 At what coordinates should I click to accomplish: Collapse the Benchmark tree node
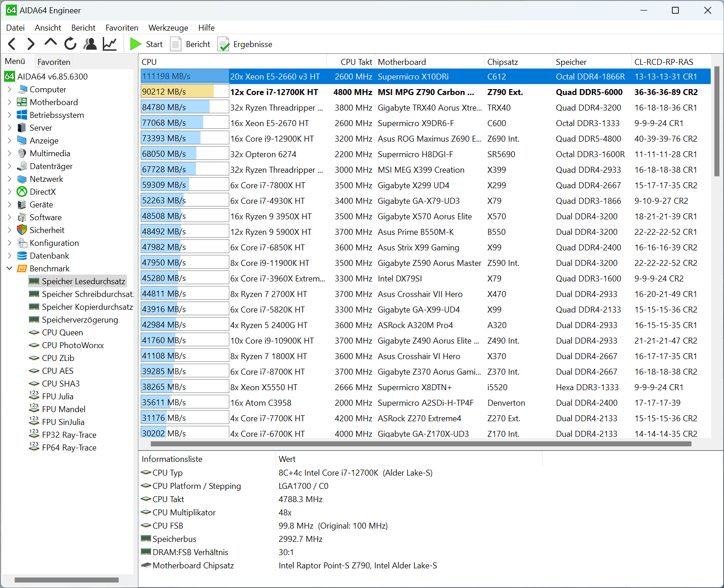click(10, 269)
